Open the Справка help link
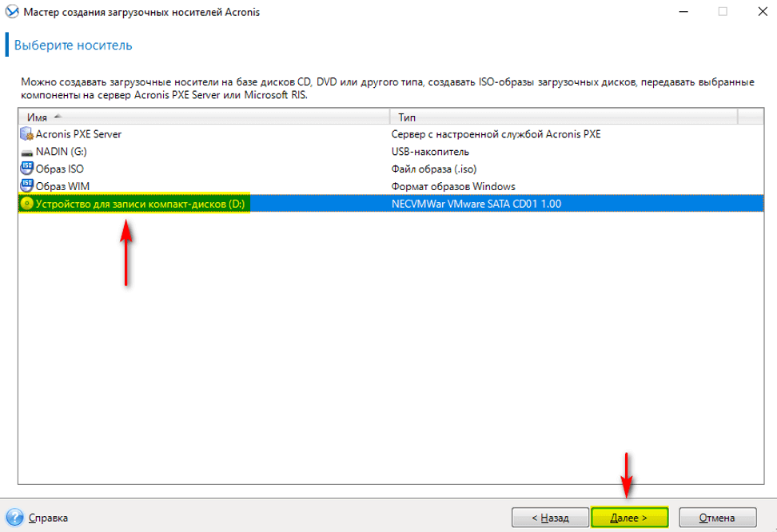Image resolution: width=777 pixels, height=532 pixels. [x=48, y=518]
